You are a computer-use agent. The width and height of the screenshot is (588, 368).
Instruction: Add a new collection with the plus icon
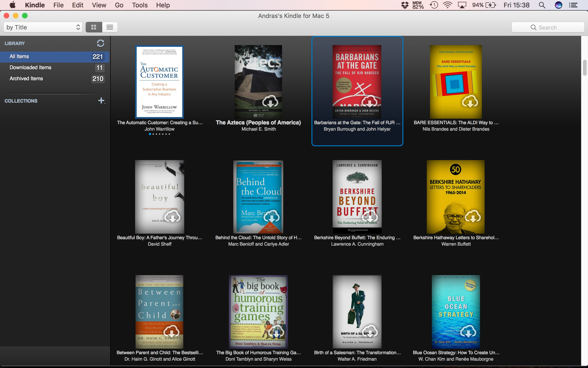coord(101,101)
